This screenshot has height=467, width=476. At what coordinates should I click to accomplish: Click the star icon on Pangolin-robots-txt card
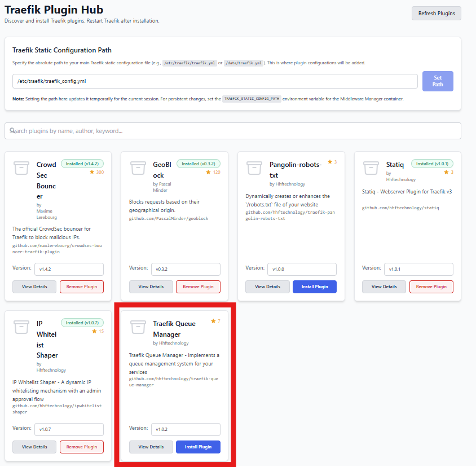[x=330, y=162]
